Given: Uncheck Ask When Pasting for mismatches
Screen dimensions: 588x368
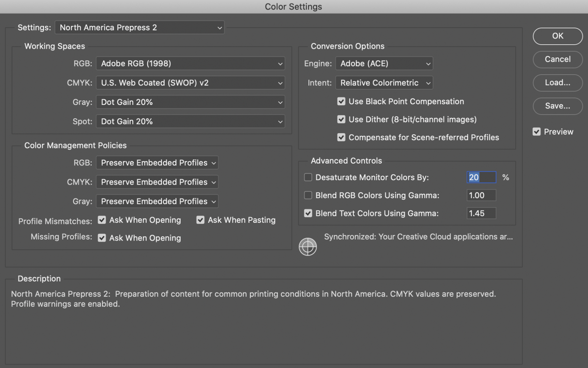Looking at the screenshot, I should click(x=200, y=220).
